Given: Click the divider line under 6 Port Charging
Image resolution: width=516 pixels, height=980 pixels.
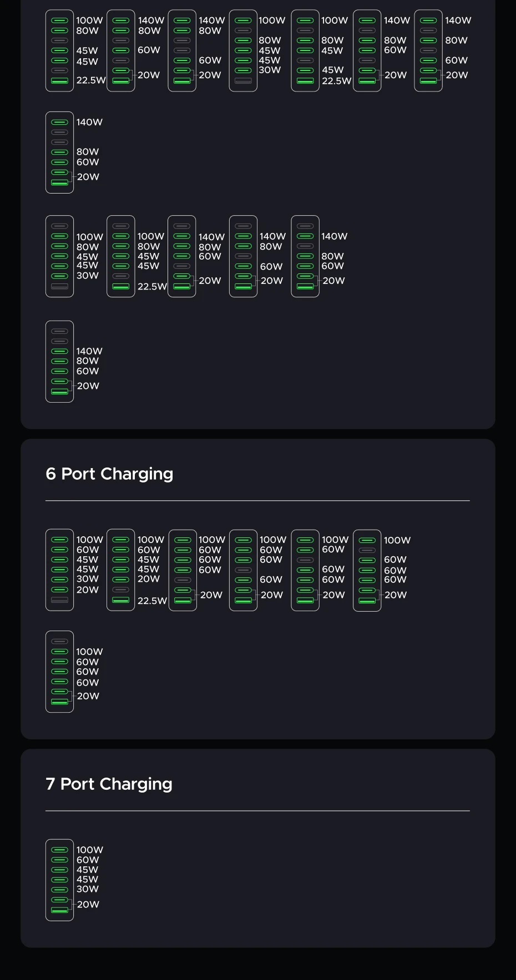Looking at the screenshot, I should 257,501.
